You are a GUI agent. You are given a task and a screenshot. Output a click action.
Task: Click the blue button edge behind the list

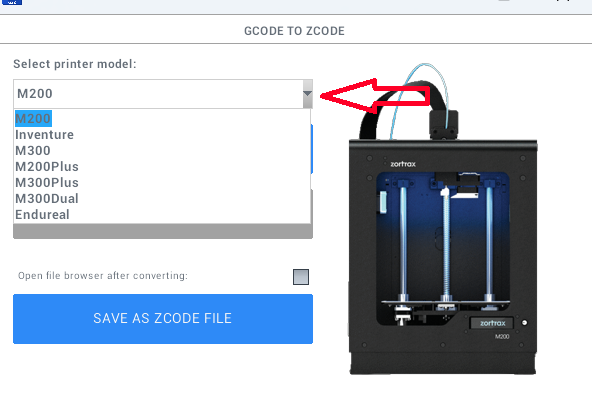pos(312,149)
